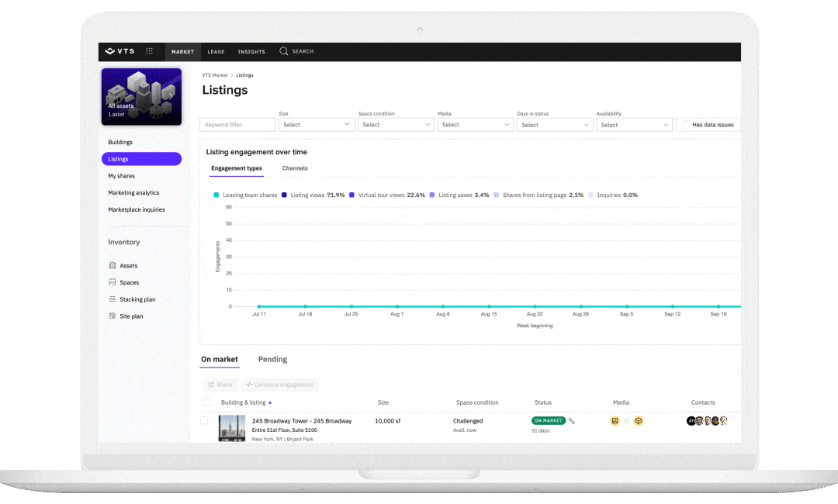
Task: Click the 3D tour cube media icon
Action: pos(638,421)
